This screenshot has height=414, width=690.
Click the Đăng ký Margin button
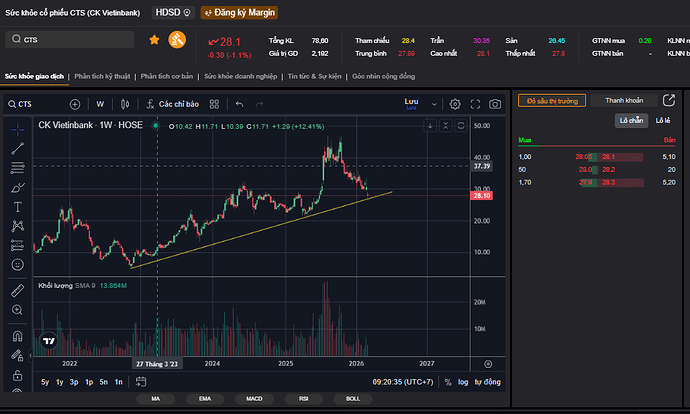click(239, 13)
